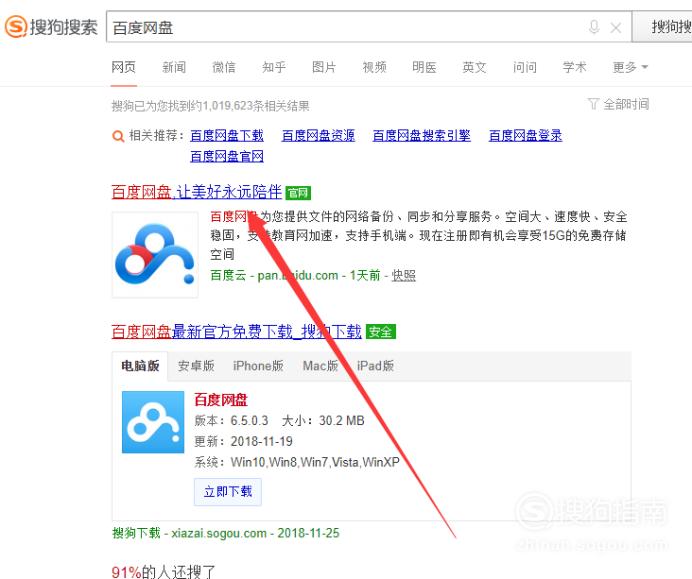
Task: Click the update date 2018-11-19
Action: pos(262,441)
